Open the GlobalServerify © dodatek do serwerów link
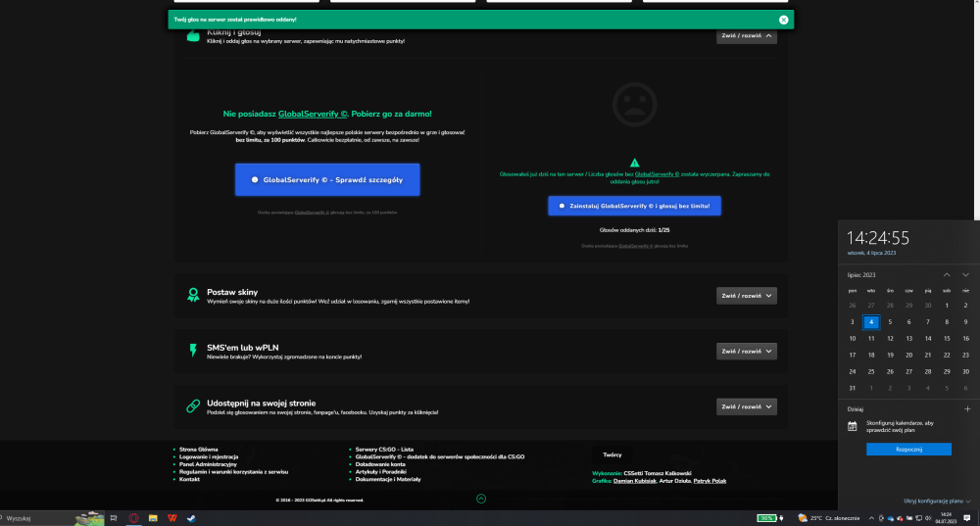 440,456
